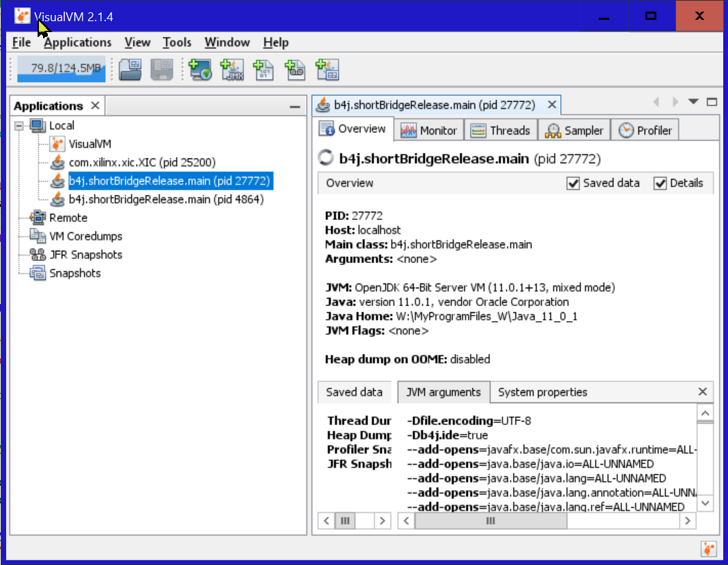Switch to the Monitor tab
This screenshot has height=565, width=728.
point(430,130)
